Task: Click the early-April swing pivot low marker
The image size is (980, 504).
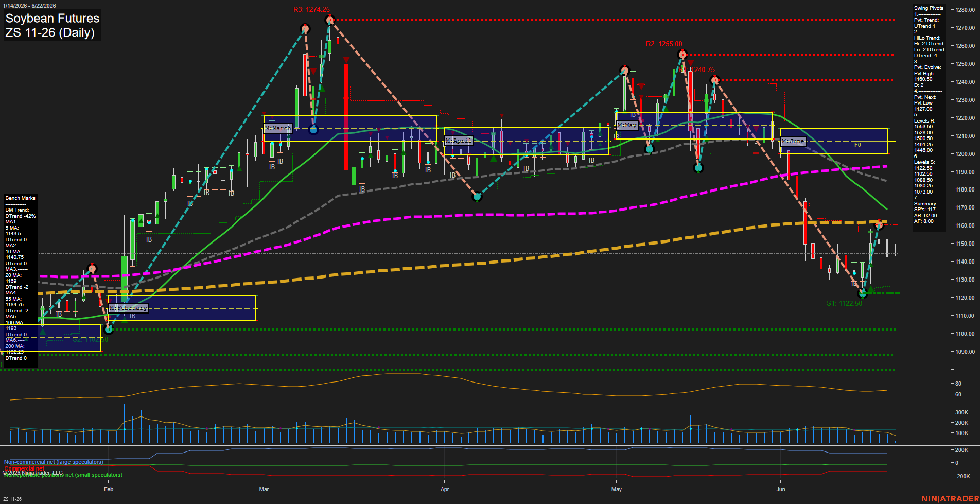Action: [x=477, y=196]
